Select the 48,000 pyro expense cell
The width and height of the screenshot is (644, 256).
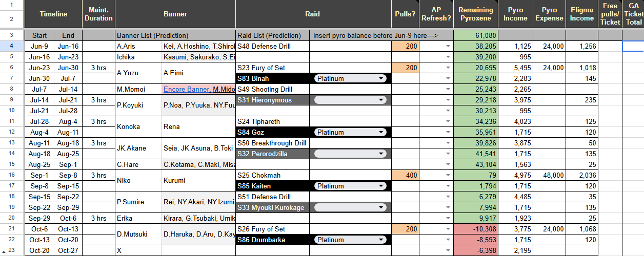(x=549, y=175)
